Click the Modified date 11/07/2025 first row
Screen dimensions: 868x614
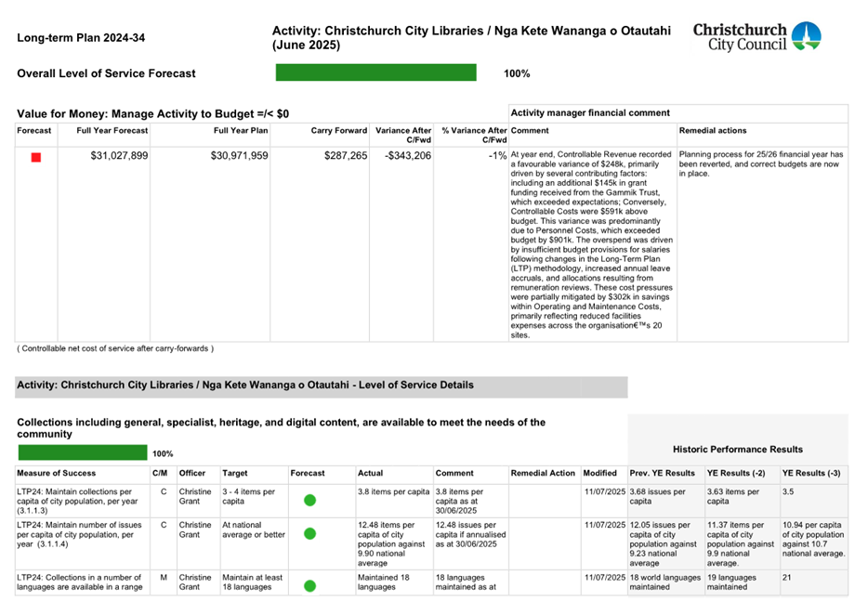[x=605, y=490]
